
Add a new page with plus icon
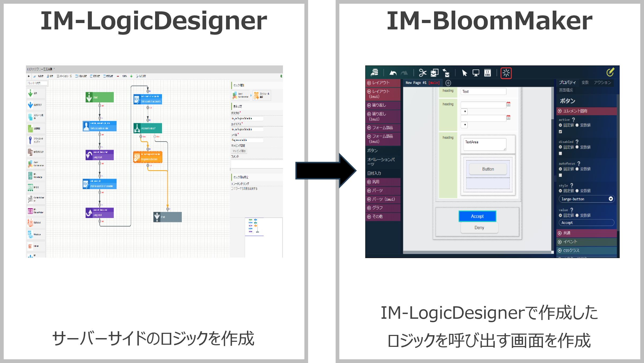(448, 83)
